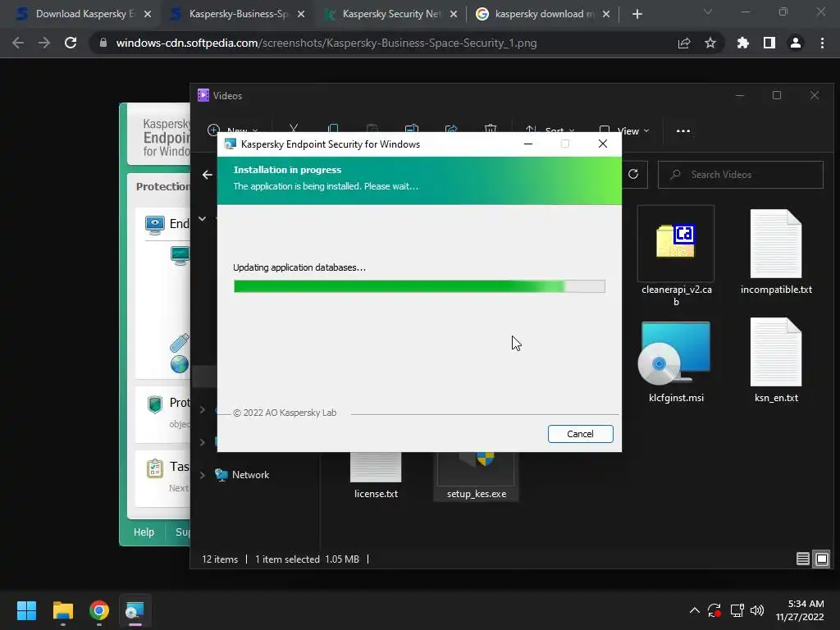The height and width of the screenshot is (630, 840).
Task: Open Chrome profile avatar
Action: [x=796, y=43]
